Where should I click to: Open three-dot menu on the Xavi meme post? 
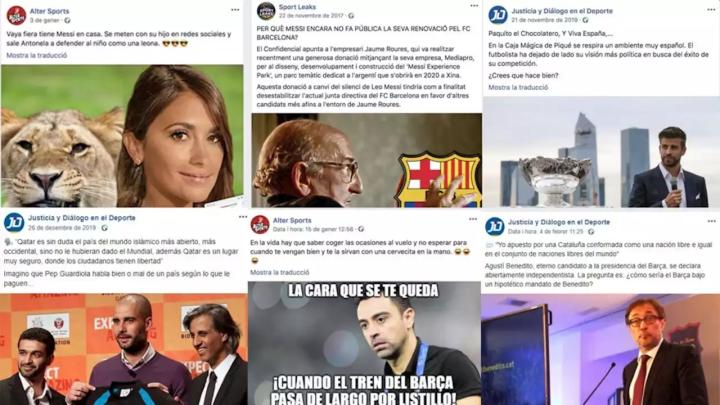coord(472,219)
